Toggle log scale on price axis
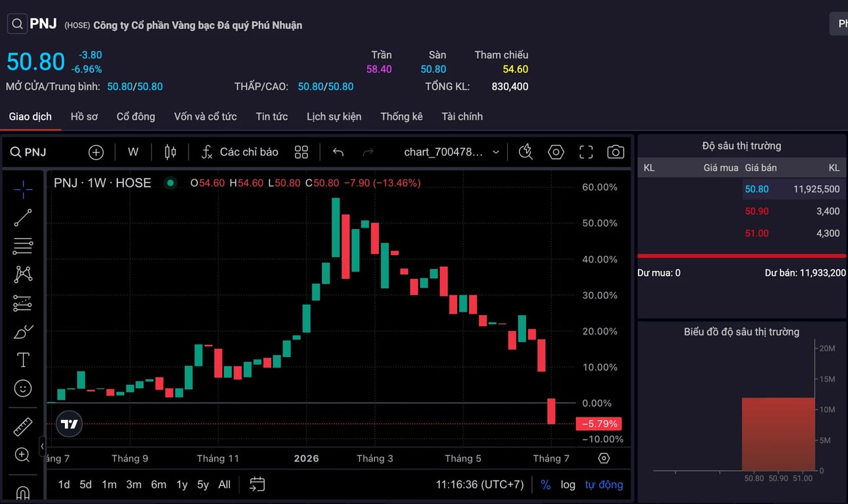848x504 pixels. tap(568, 484)
